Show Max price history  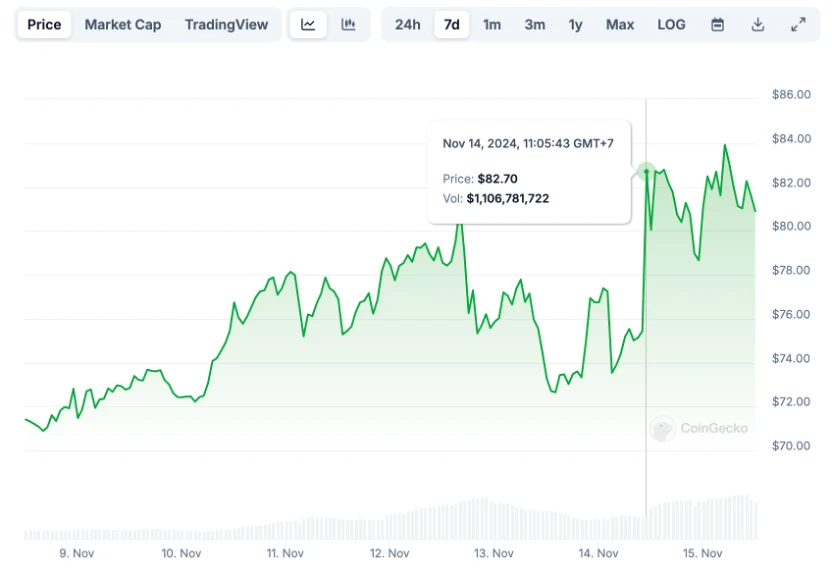tap(620, 25)
